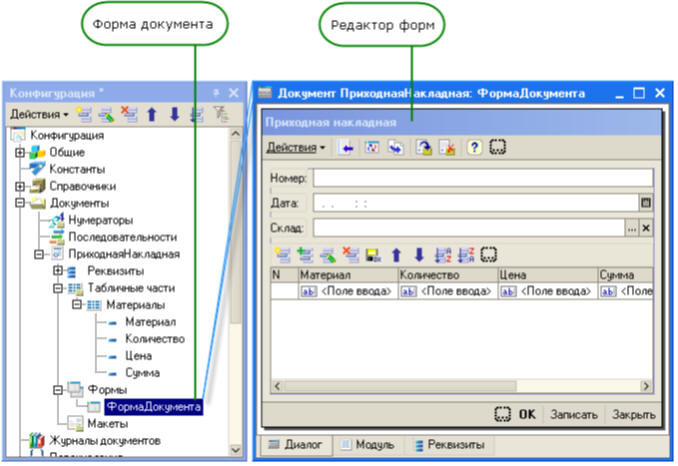Click the blue double-arrow icon in form toolbar
Viewport: 678px width, 466px height.
coord(396,148)
